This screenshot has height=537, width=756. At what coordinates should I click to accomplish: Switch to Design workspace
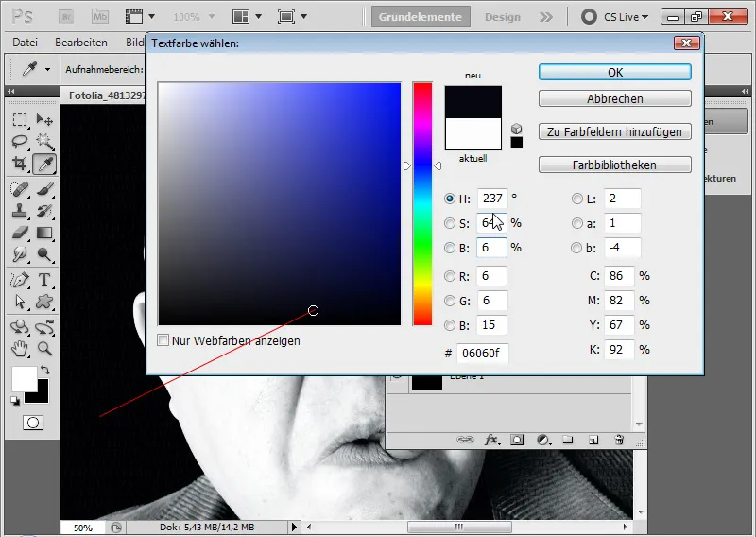[503, 17]
